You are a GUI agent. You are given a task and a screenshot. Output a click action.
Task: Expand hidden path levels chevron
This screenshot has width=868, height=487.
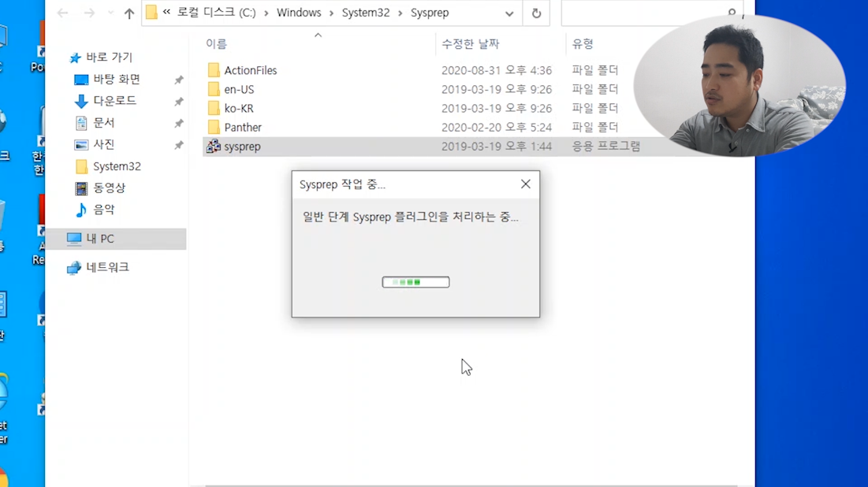click(166, 12)
